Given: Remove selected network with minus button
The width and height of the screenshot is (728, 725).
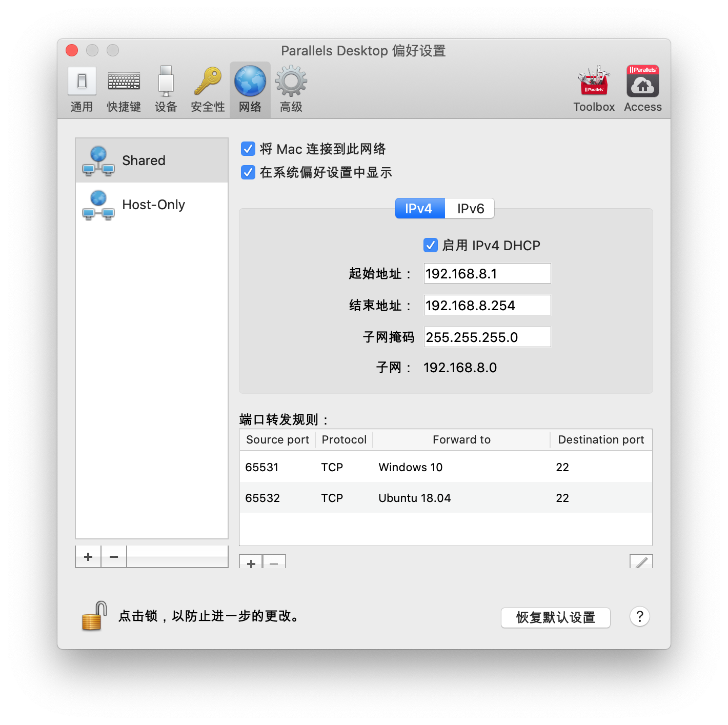Looking at the screenshot, I should pos(114,557).
